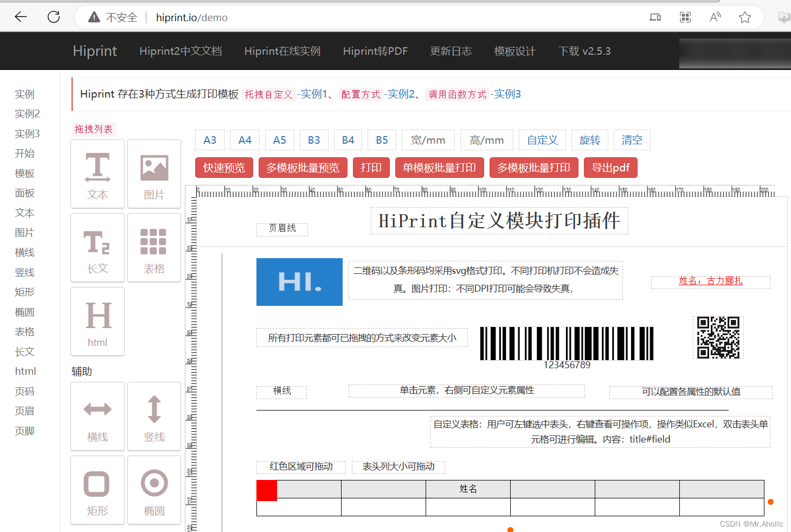Select 页脚 in left sidebar
Viewport: 791px width, 532px height.
(x=24, y=431)
